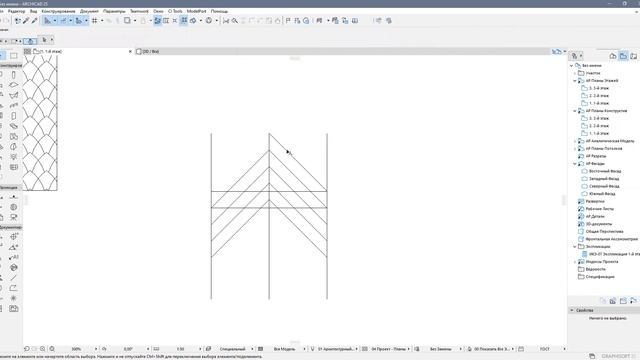
Task: Open the 'Редактор' menu
Action: [16, 11]
